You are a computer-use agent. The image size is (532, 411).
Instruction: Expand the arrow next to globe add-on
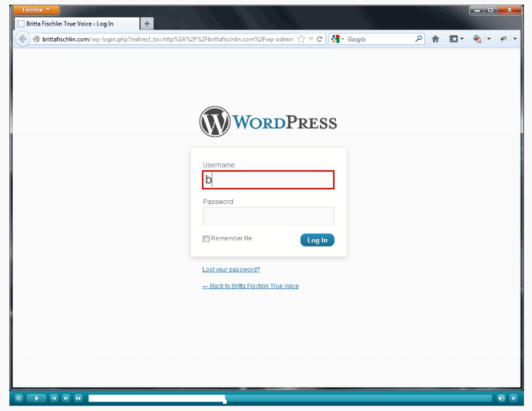489,39
